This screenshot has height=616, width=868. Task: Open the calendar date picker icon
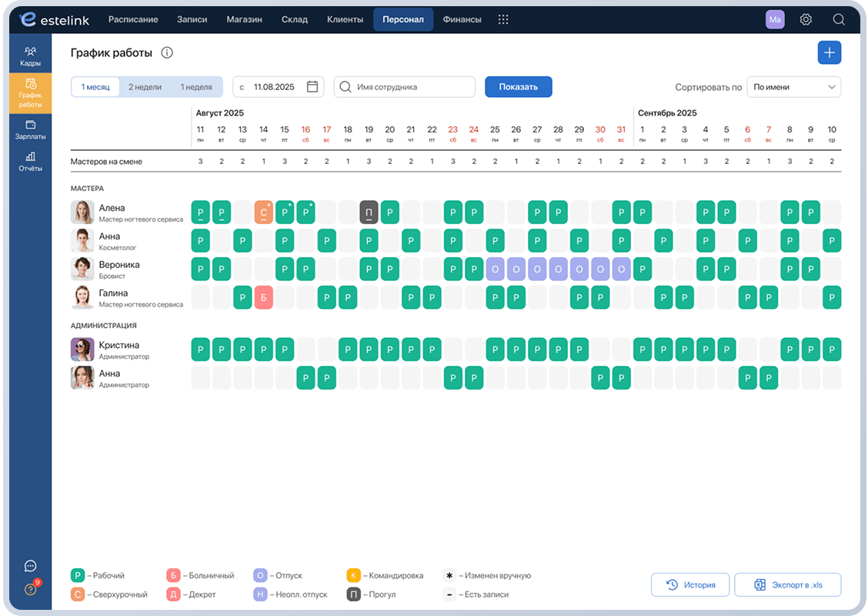click(x=312, y=87)
